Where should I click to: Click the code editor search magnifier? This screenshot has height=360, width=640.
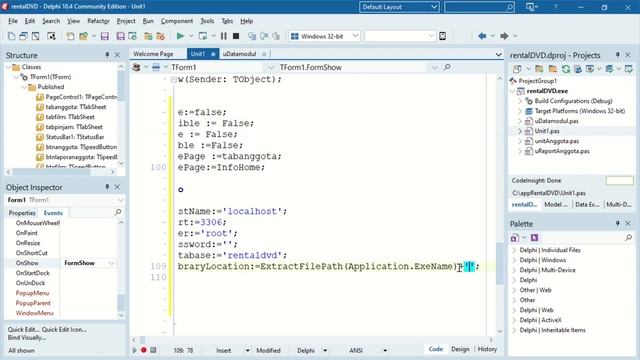(x=447, y=67)
